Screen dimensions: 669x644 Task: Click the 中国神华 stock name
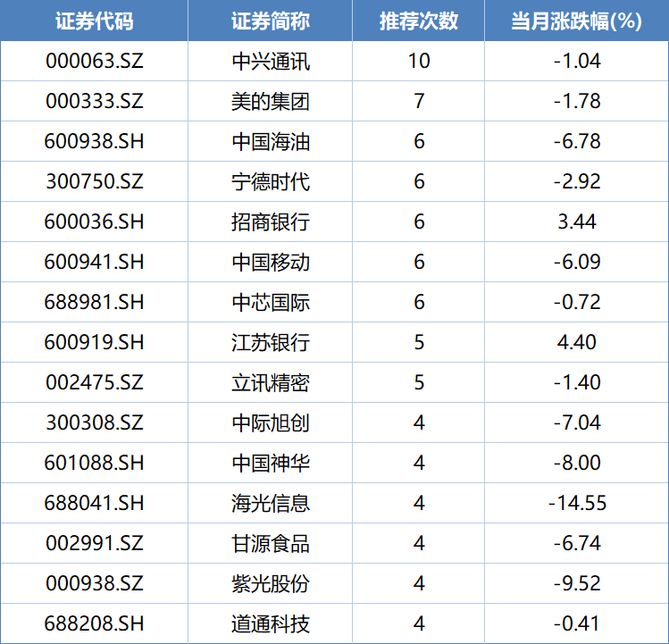[x=270, y=463]
